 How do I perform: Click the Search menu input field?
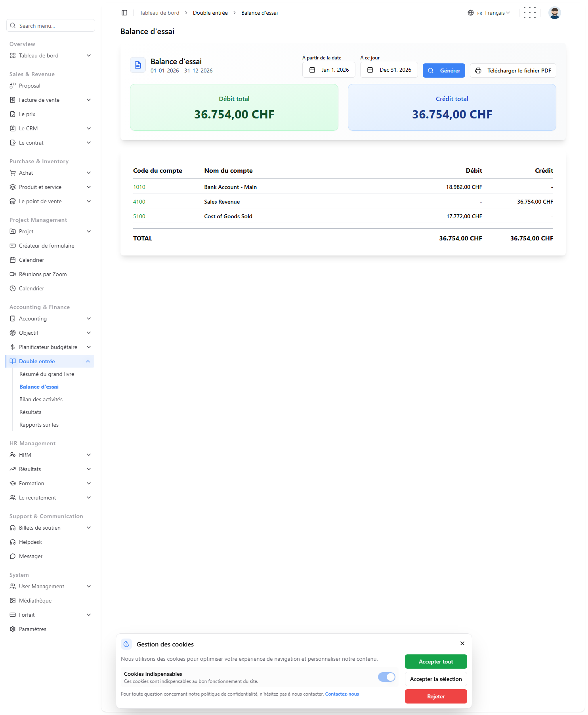51,25
